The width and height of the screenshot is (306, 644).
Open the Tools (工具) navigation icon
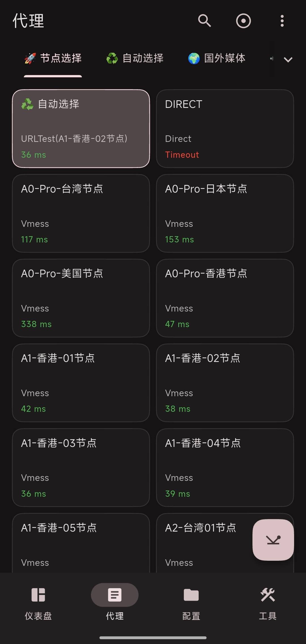(268, 595)
